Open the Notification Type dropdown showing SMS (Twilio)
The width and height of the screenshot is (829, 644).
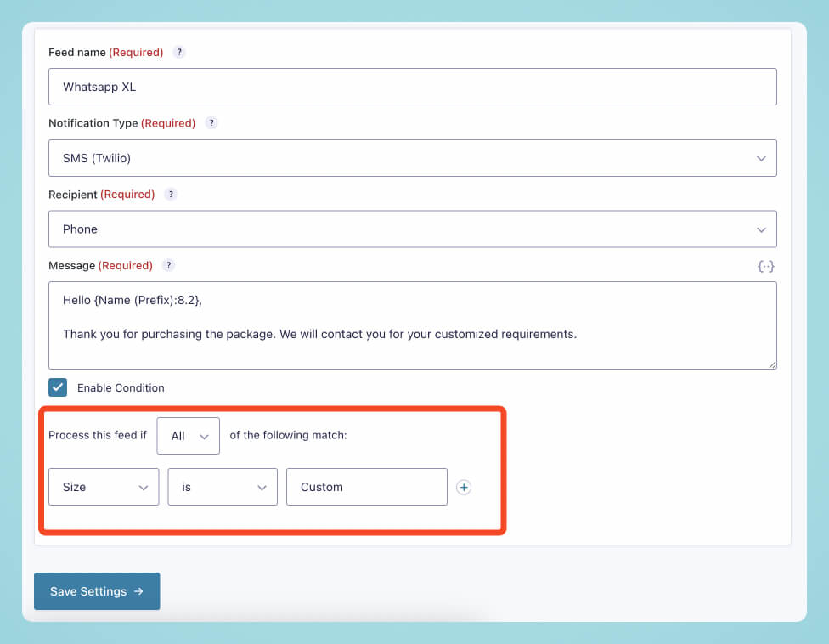[413, 158]
